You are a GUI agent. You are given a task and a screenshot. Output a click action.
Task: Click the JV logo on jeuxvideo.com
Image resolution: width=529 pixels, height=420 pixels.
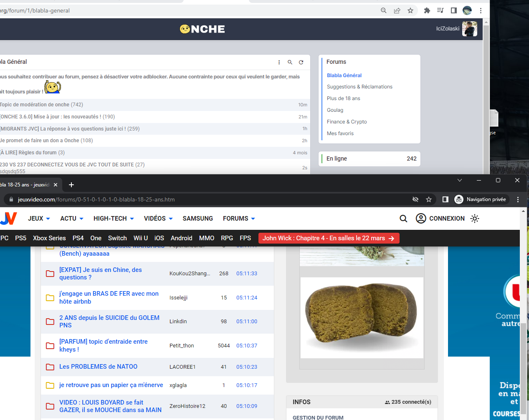click(8, 219)
